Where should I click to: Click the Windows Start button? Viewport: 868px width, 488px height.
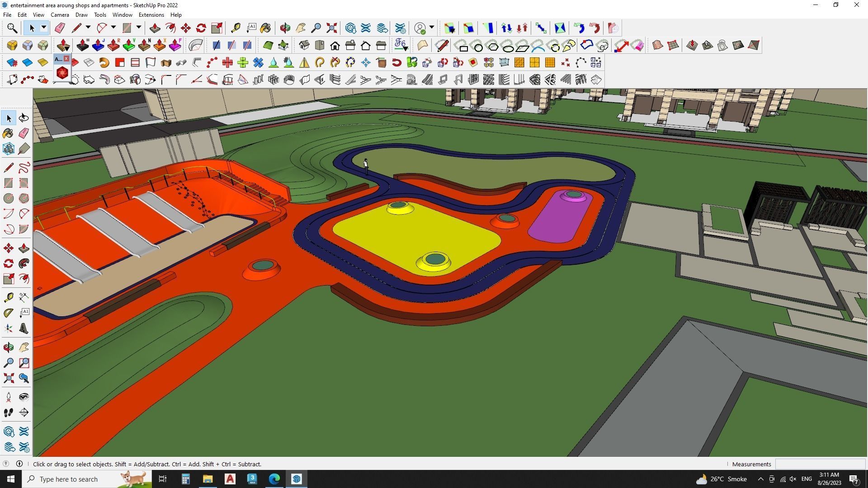point(11,479)
